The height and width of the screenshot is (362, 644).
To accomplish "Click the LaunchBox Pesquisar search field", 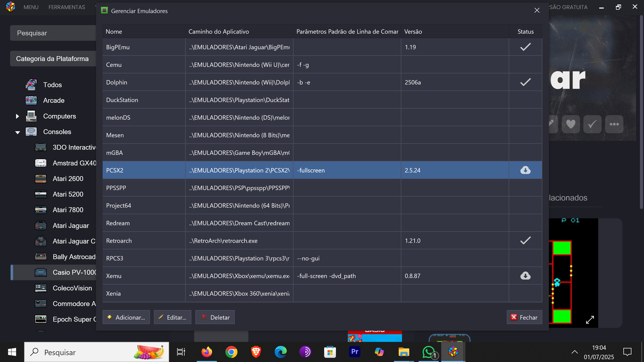I will tap(53, 33).
